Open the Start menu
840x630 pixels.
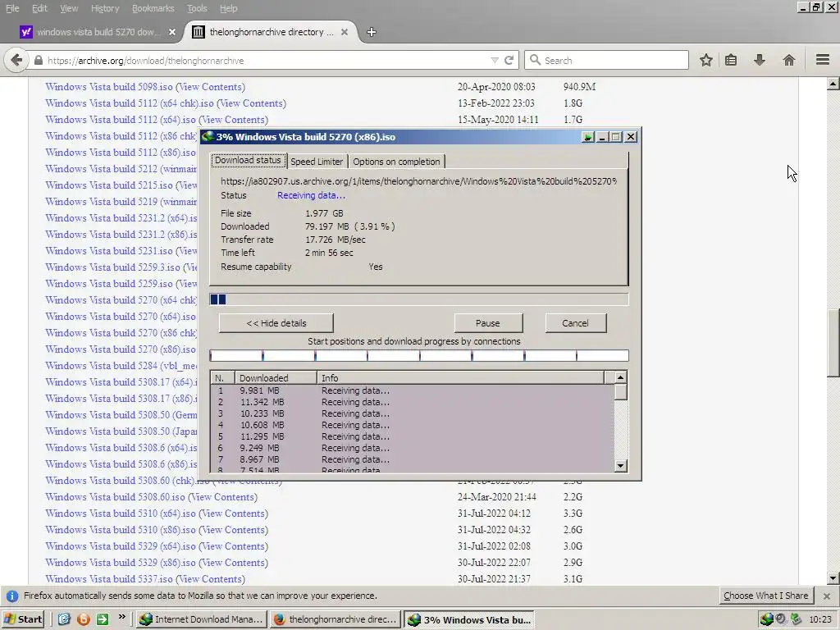22,619
